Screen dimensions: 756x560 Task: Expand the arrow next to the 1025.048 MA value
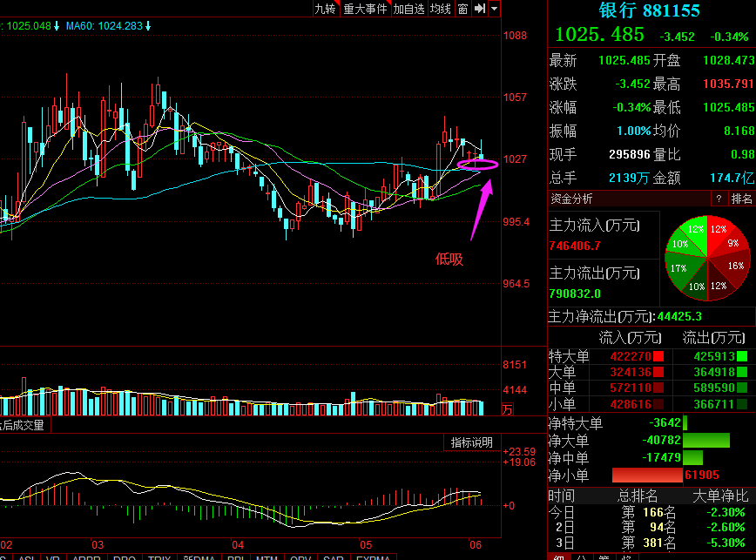(57, 26)
